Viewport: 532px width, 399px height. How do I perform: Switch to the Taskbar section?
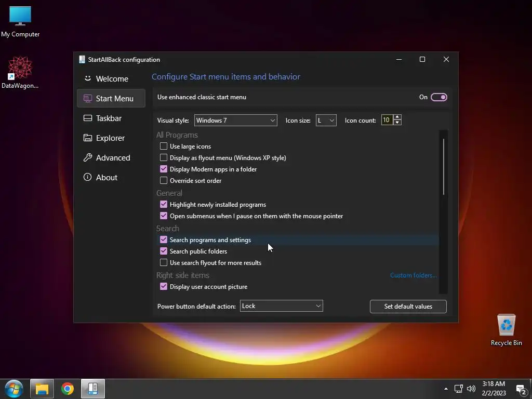click(111, 118)
